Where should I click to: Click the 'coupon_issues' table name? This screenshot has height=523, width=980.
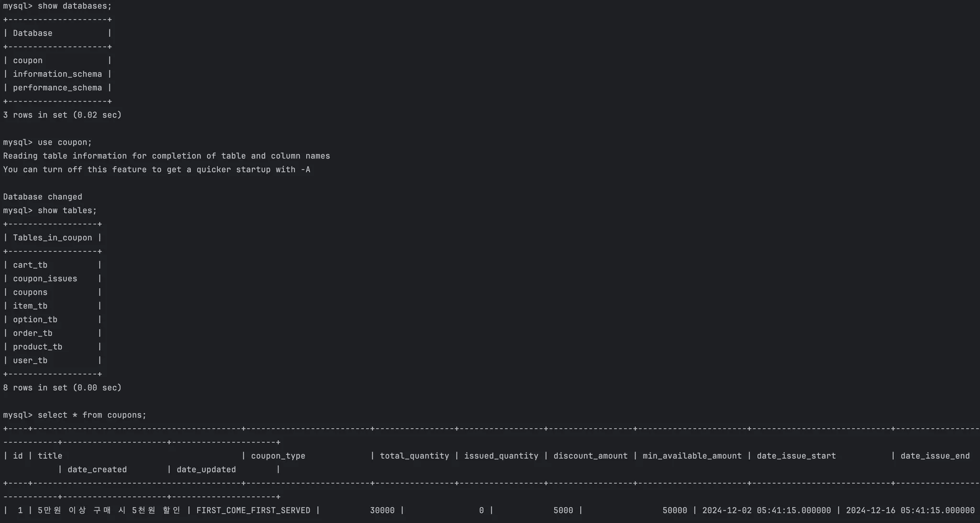pyautogui.click(x=45, y=279)
